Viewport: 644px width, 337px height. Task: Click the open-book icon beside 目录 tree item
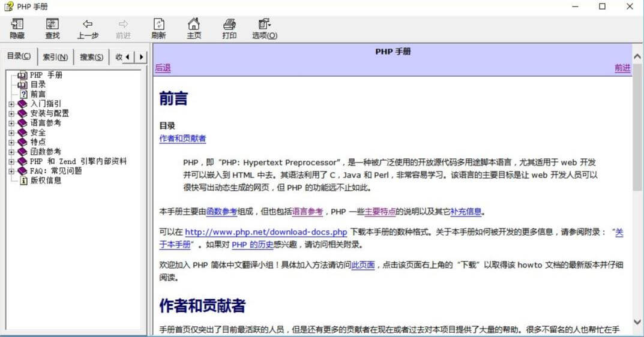pyautogui.click(x=23, y=85)
